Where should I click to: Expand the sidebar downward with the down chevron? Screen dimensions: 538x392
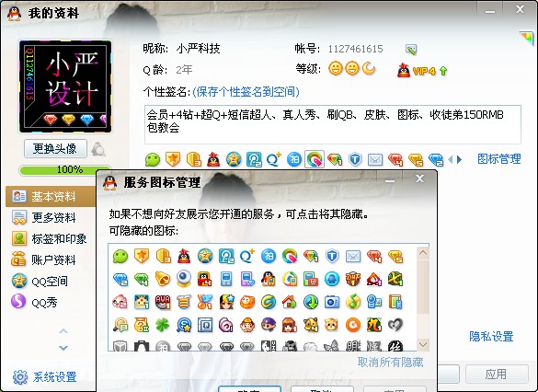click(63, 348)
